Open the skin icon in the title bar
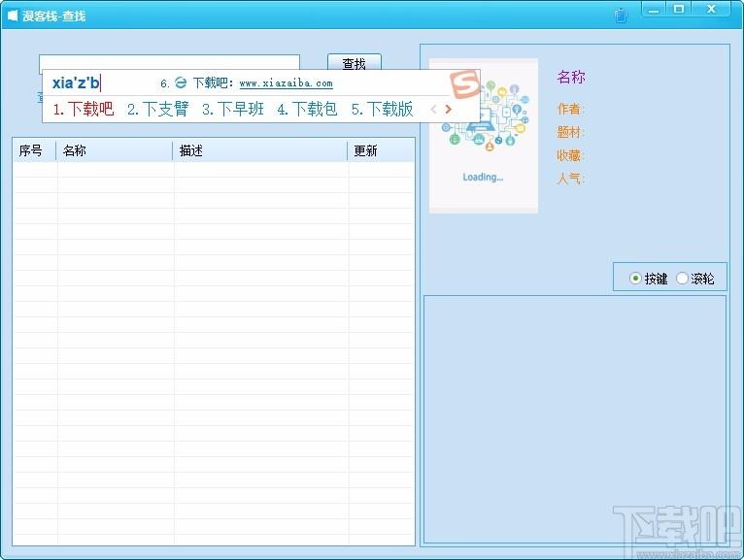Screen dimensions: 744x560 (621, 16)
